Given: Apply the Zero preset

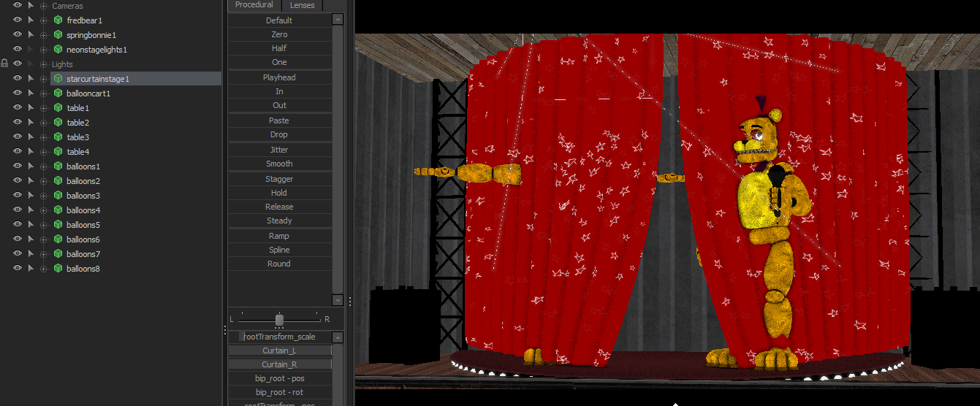Looking at the screenshot, I should tap(279, 34).
